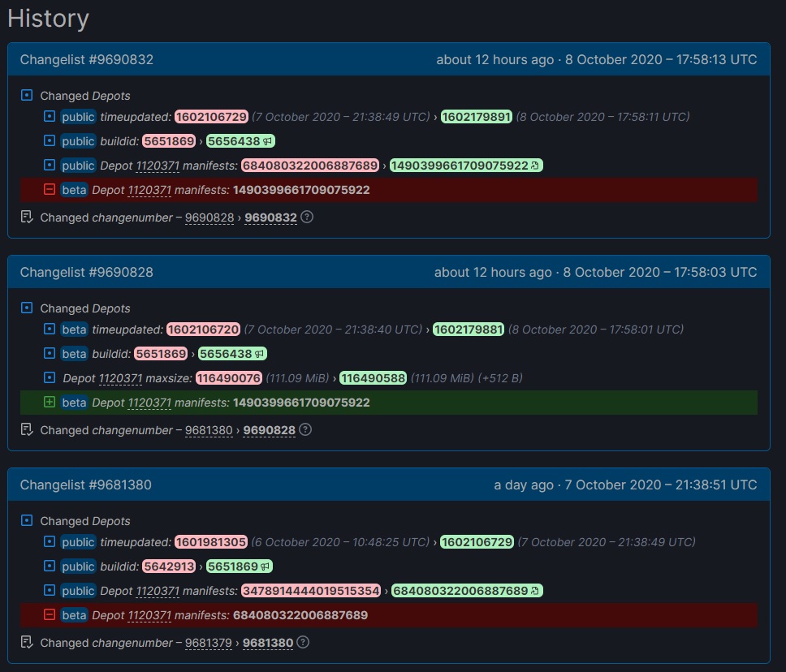This screenshot has width=786, height=672.
Task: Click the timestamp 7 October 2020 – 21:38:51 UTC
Action: 661,485
